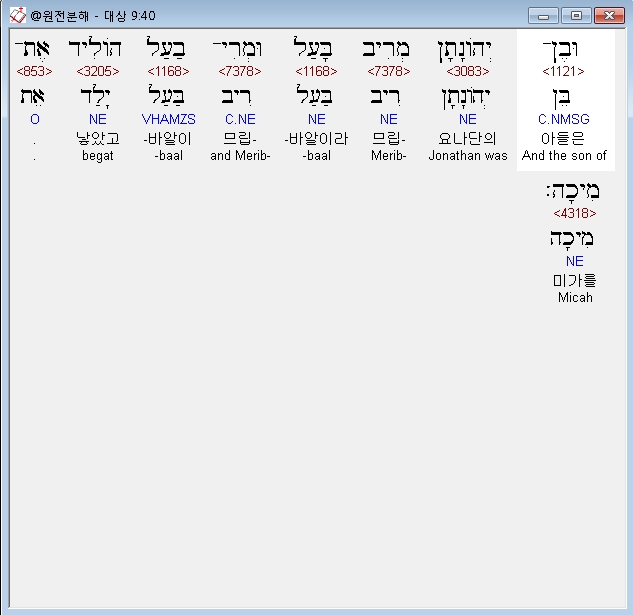The height and width of the screenshot is (615, 633).
Task: Click <1168> in the -바알이 column
Action: tap(168, 71)
